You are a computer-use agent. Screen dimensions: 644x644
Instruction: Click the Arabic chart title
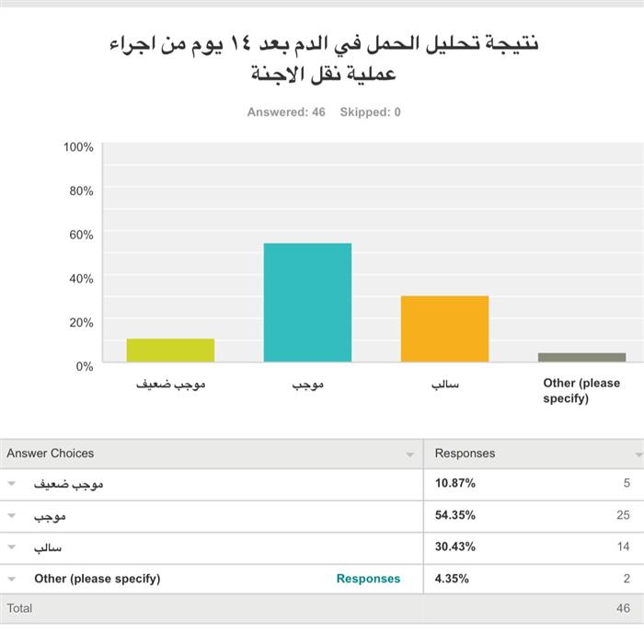322,57
